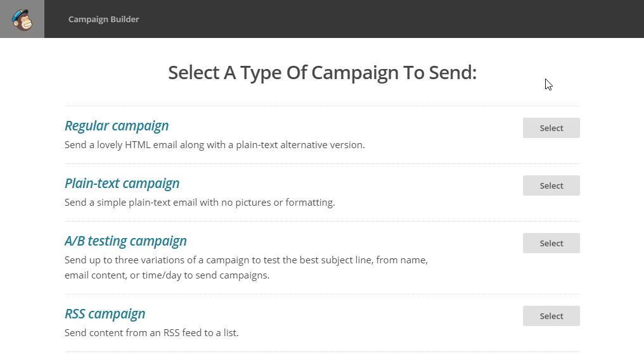Click the divider between Regular and Plain-text campaigns
This screenshot has width=644, height=364.
(322, 164)
